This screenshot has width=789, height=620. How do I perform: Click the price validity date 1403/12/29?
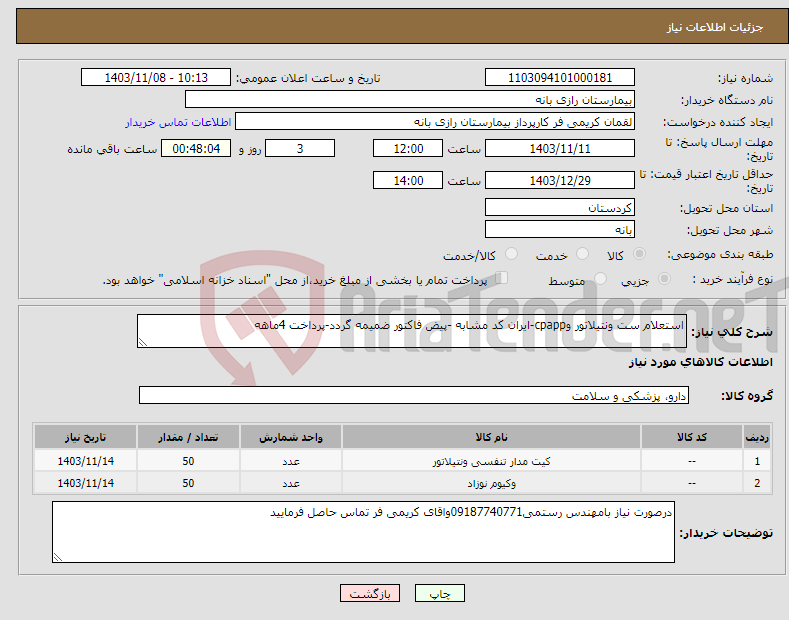(560, 180)
